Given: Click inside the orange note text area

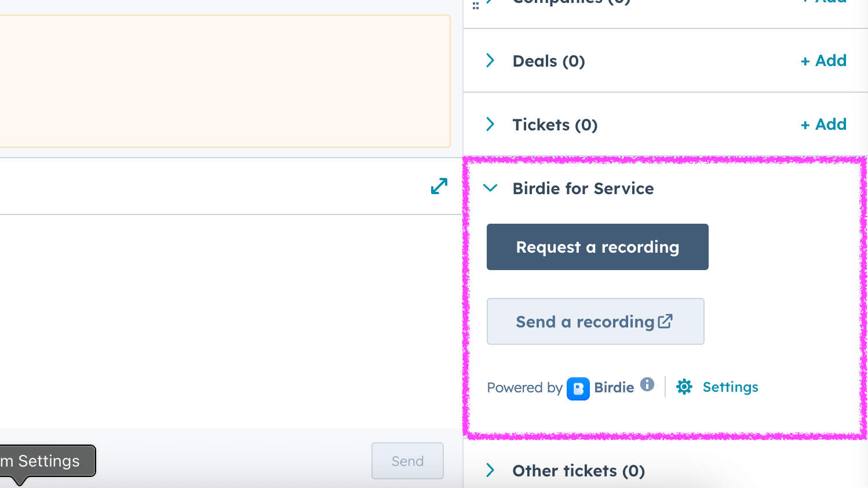Looking at the screenshot, I should pos(225,81).
